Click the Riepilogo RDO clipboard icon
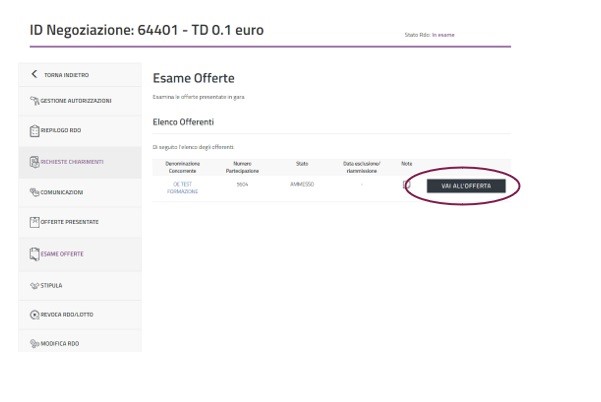 click(35, 131)
